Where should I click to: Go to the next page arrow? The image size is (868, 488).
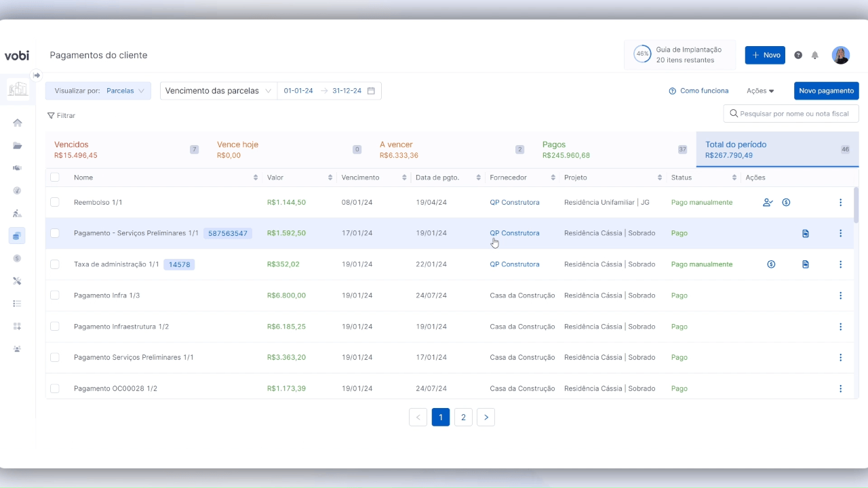[486, 418]
